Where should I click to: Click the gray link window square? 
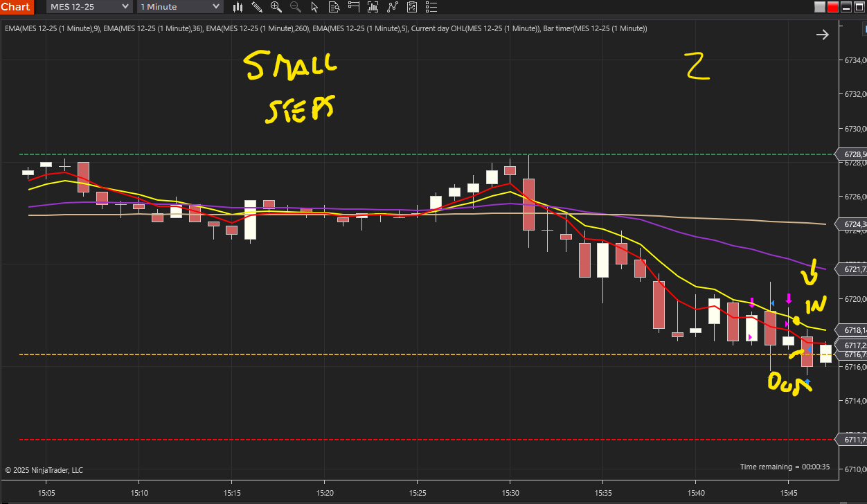(820, 7)
